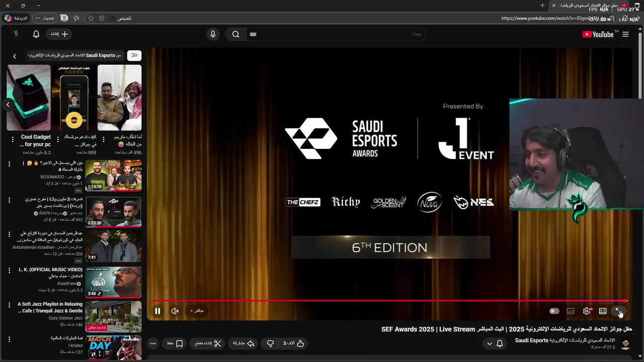Open the Copilot الدردشة button in the browser
The width and height of the screenshot is (644, 362).
click(x=16, y=18)
